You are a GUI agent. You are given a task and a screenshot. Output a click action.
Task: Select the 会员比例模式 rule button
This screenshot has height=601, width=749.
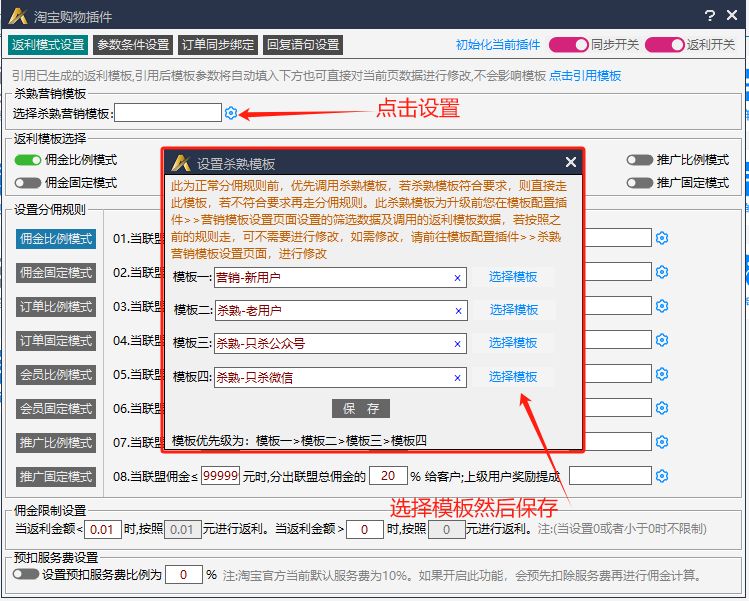56,375
